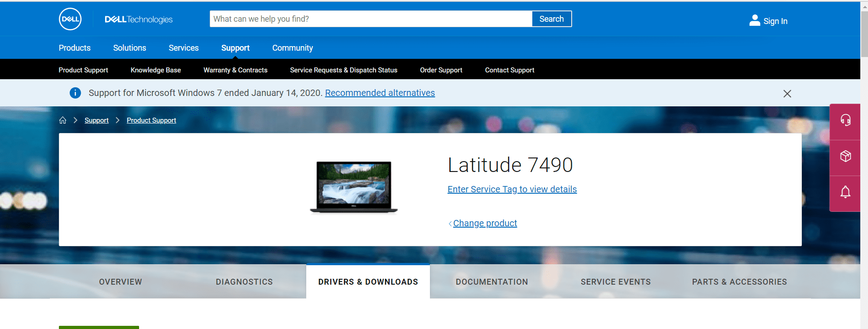The image size is (868, 329).
Task: Click the page vertical scrollbar thumb
Action: tap(864, 34)
